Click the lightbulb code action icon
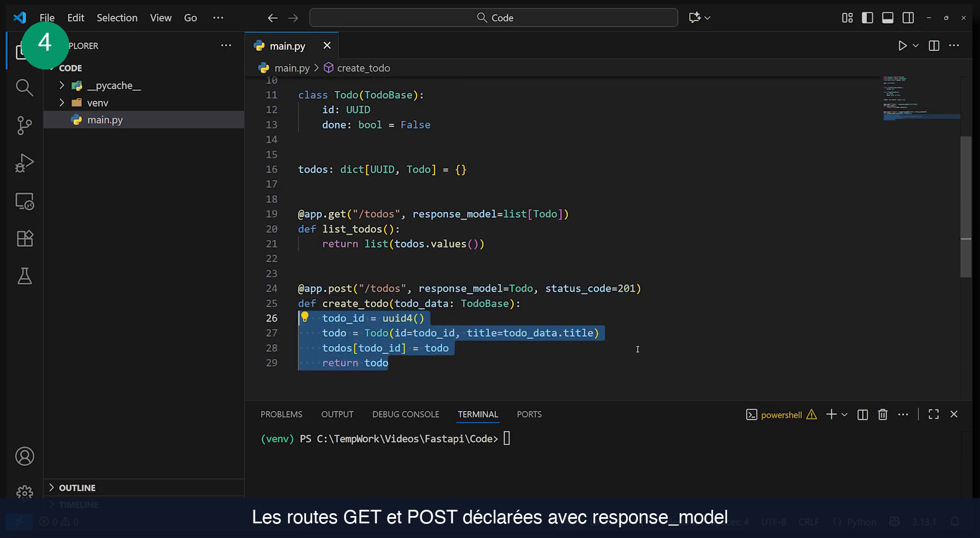Screen dimensions: 980x538 304,317
